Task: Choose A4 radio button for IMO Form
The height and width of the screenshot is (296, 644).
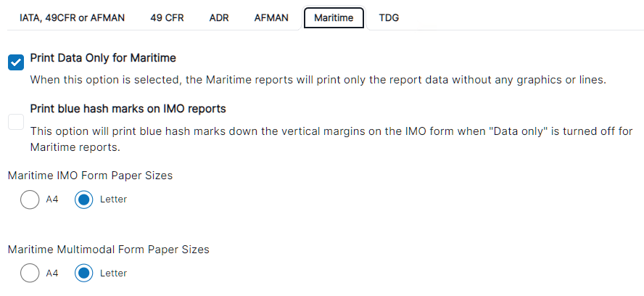Action: click(x=30, y=200)
